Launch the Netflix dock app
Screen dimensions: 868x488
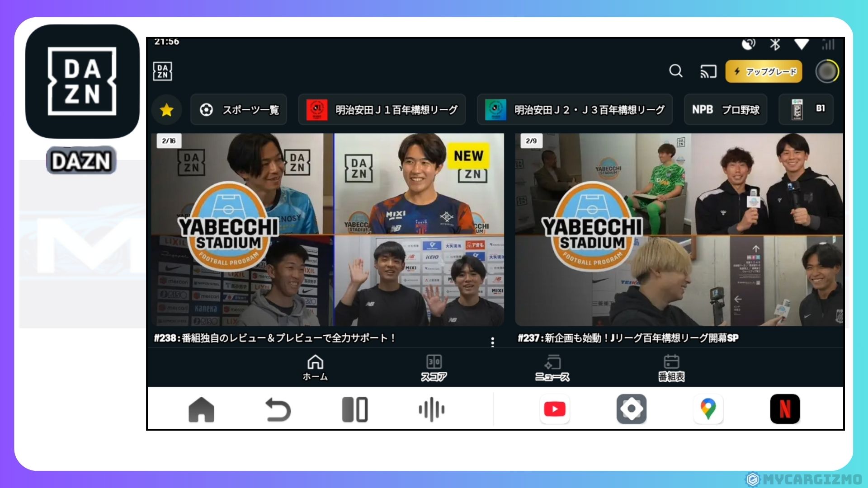click(785, 409)
